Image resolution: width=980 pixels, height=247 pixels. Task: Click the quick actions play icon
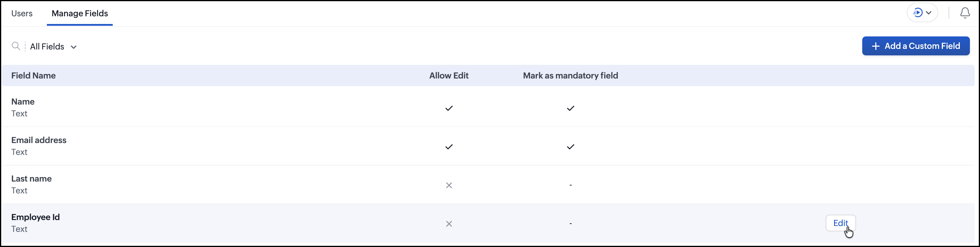(918, 12)
